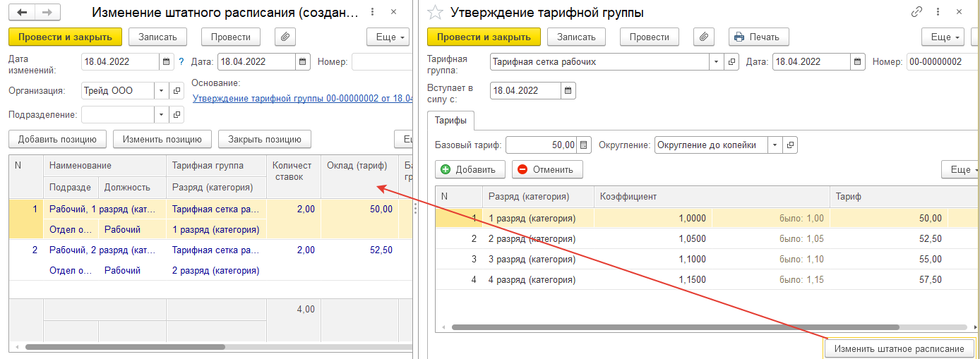
Task: Click Количество ставок 2,00 in row 1
Action: [x=294, y=209]
